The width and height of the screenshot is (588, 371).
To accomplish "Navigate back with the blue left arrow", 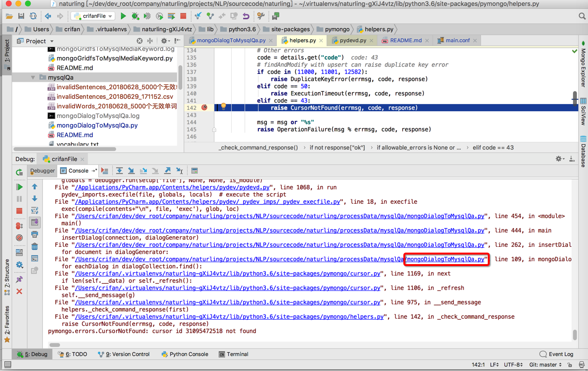I will (x=48, y=16).
